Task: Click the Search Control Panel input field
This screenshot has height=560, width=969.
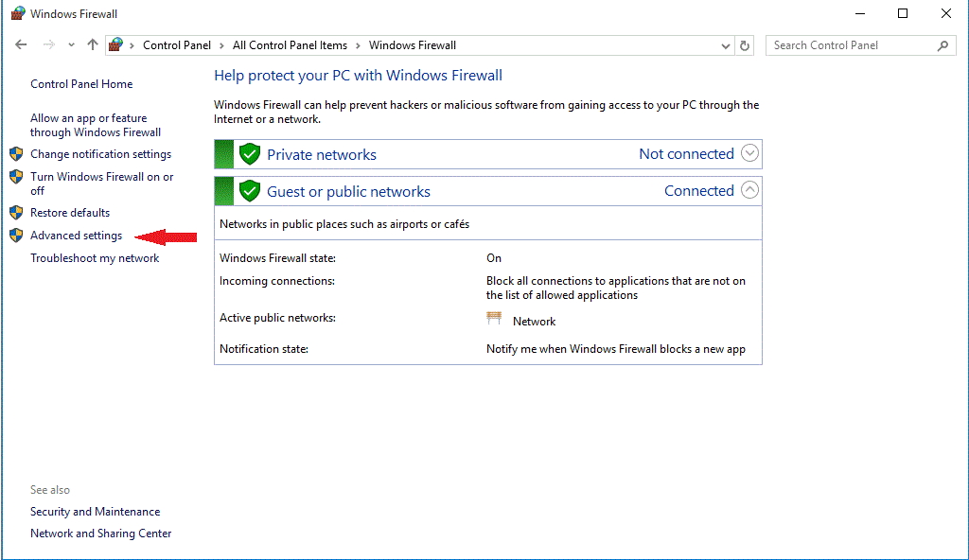Action: click(x=850, y=44)
